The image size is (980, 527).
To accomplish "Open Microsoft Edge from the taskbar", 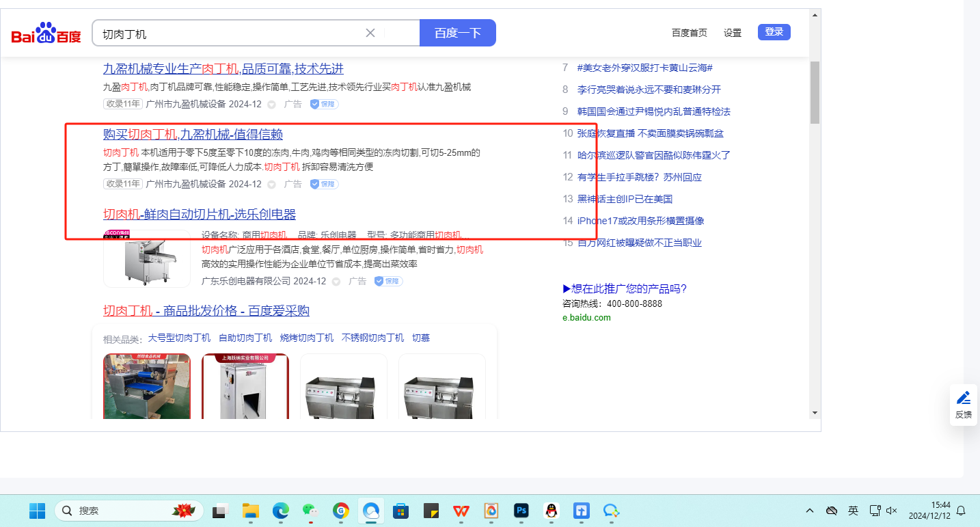I will point(281,511).
